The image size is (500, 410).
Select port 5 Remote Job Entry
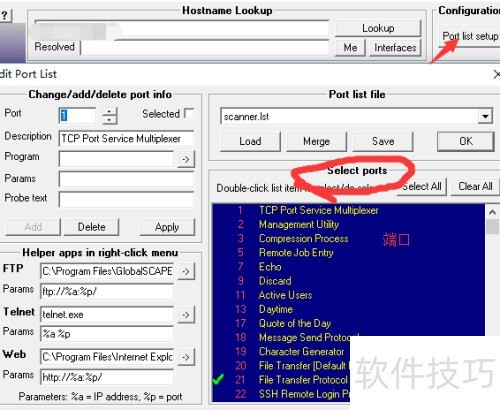[348, 253]
